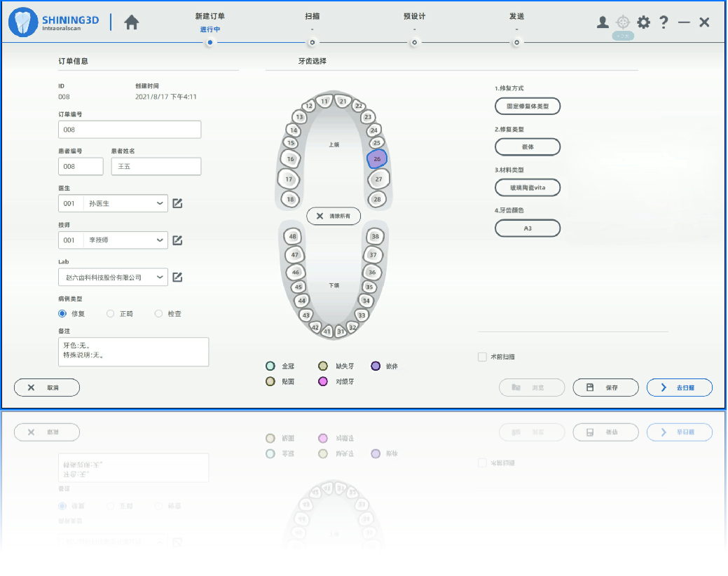This screenshot has height=576, width=728.
Task: Expand the 医生 dropdown list
Action: tap(160, 203)
